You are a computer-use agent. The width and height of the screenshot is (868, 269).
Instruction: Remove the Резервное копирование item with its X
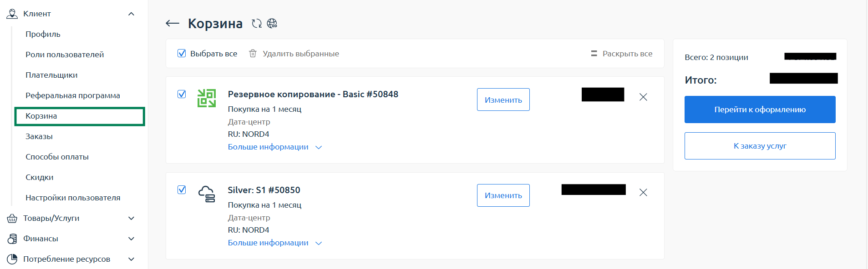pyautogui.click(x=643, y=97)
